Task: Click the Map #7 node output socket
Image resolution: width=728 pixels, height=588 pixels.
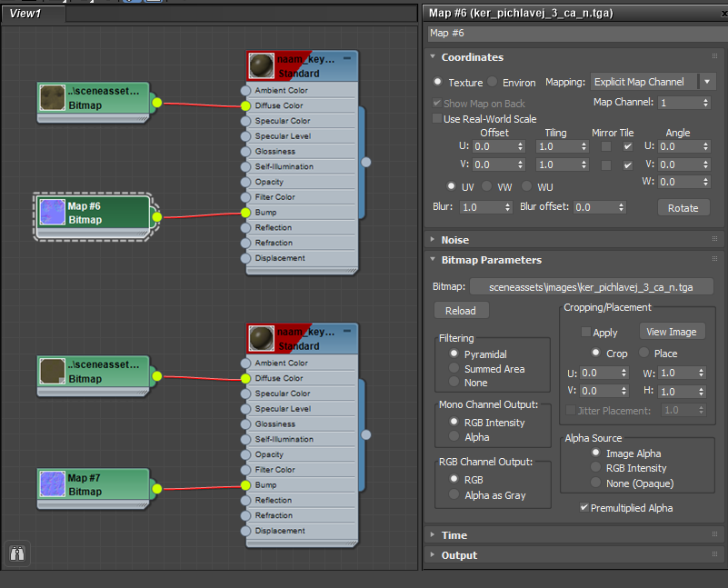Action: tap(157, 489)
